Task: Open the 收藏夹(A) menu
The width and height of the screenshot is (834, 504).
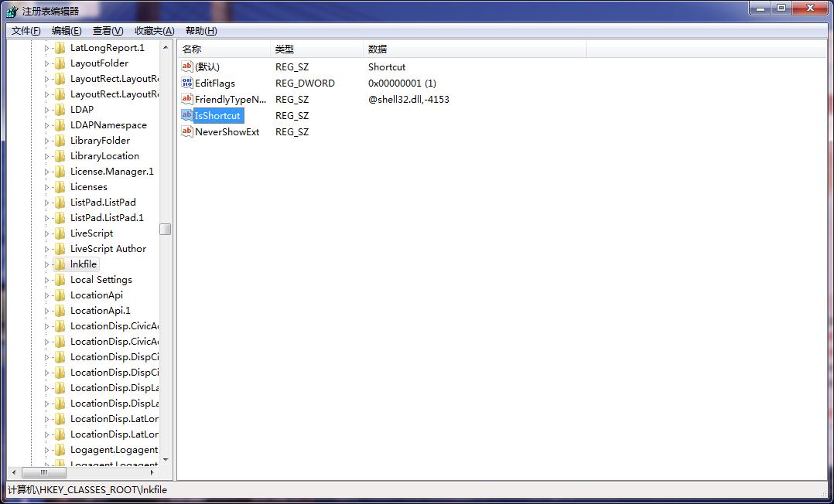Action: 154,31
